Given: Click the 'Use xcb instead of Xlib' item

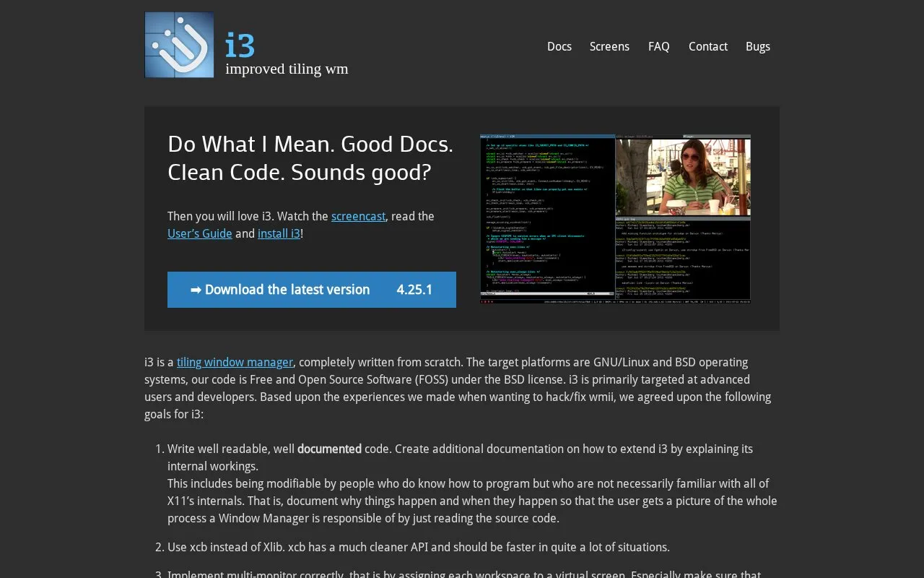Looking at the screenshot, I should tap(419, 547).
